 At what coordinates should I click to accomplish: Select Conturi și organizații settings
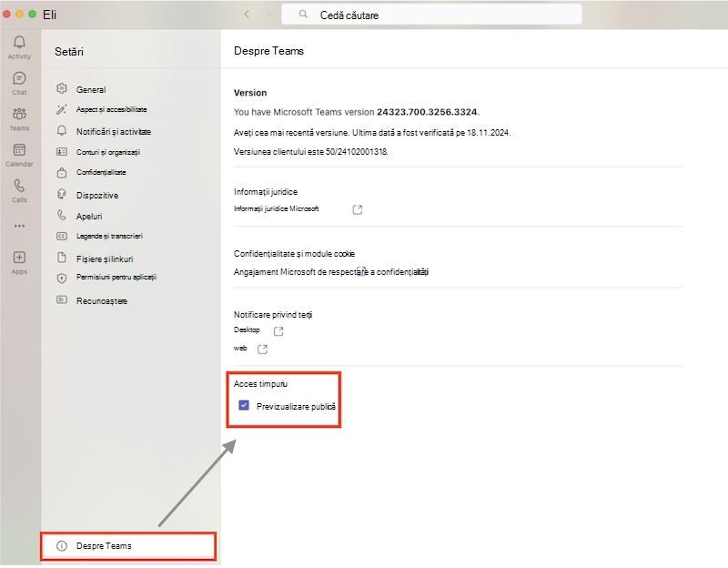click(108, 152)
